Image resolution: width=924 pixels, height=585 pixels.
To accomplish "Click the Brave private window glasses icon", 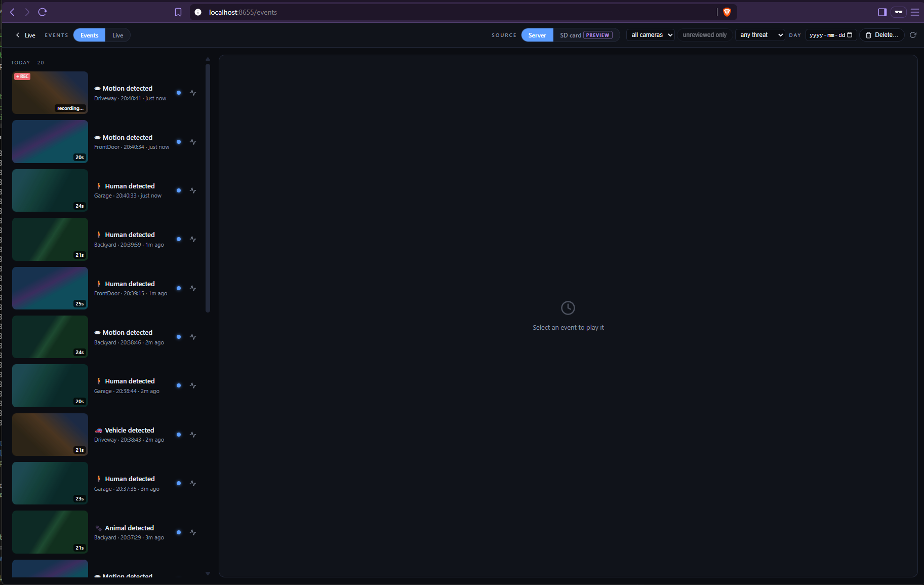I will (x=899, y=12).
